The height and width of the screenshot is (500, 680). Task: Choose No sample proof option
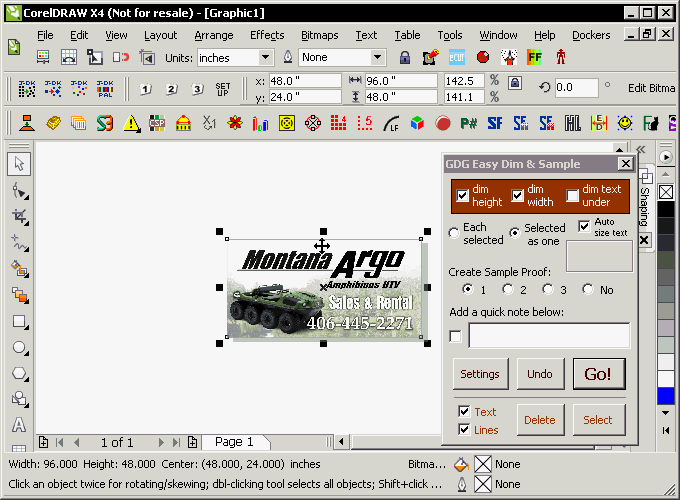click(588, 289)
